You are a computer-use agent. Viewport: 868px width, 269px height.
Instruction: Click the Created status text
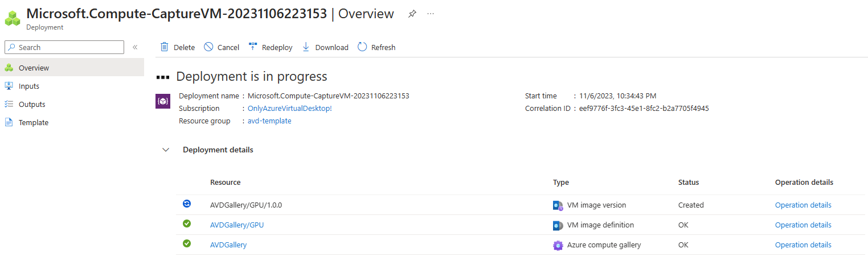(691, 205)
